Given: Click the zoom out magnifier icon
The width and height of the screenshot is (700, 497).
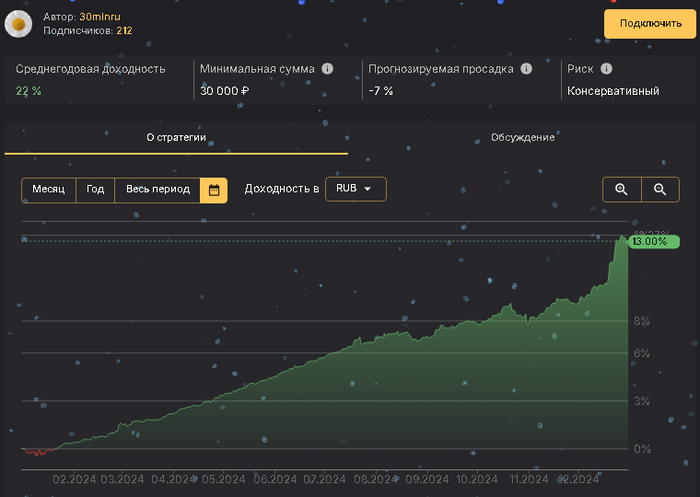Looking at the screenshot, I should coord(659,189).
